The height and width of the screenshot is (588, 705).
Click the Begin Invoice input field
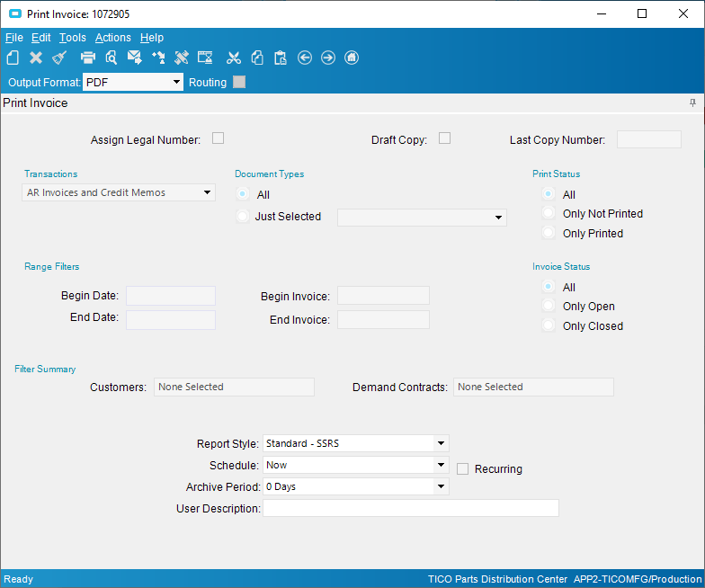point(383,296)
